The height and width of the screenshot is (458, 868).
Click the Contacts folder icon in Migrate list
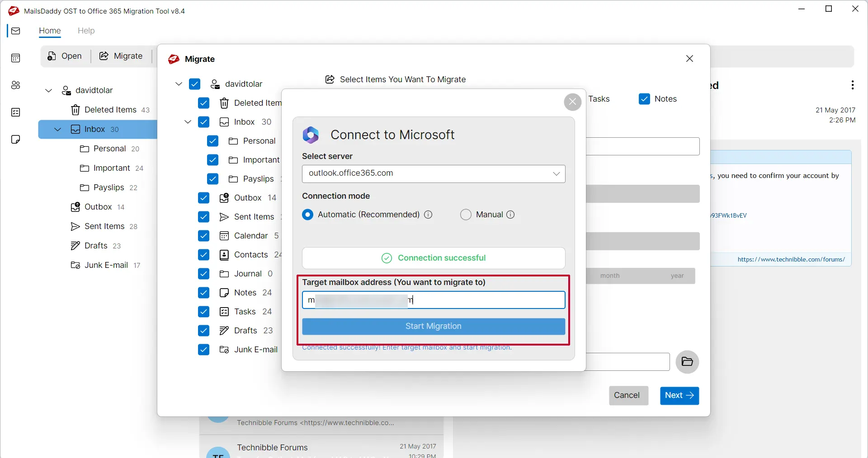(x=224, y=255)
